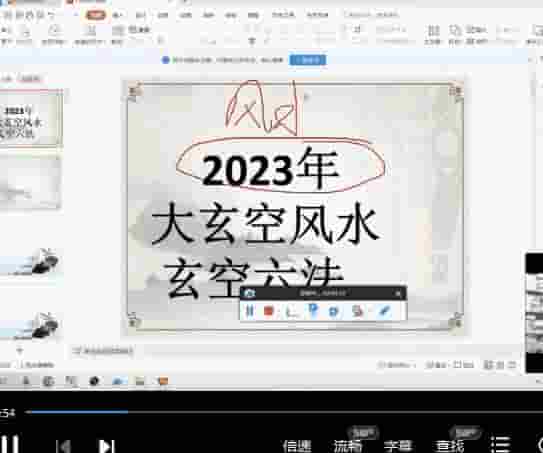Click the blue button in the notification bar
Screen dimensions: 543x453
click(x=308, y=60)
